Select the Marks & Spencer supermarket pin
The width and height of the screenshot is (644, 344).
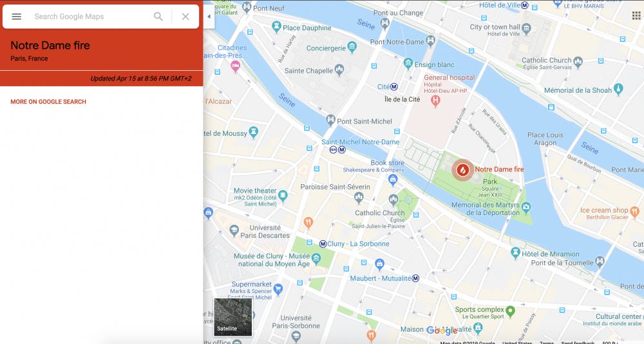278,289
